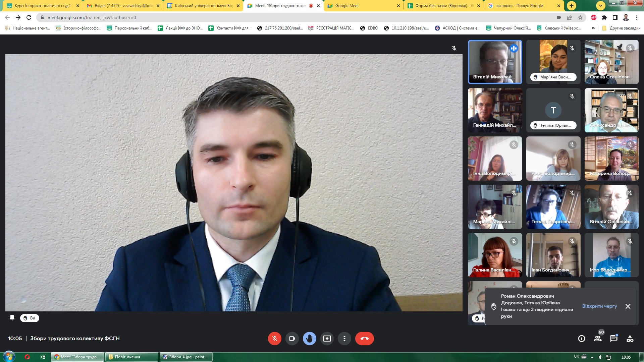
Task: Open browser tab search dropdown arrow
Action: pyautogui.click(x=600, y=6)
